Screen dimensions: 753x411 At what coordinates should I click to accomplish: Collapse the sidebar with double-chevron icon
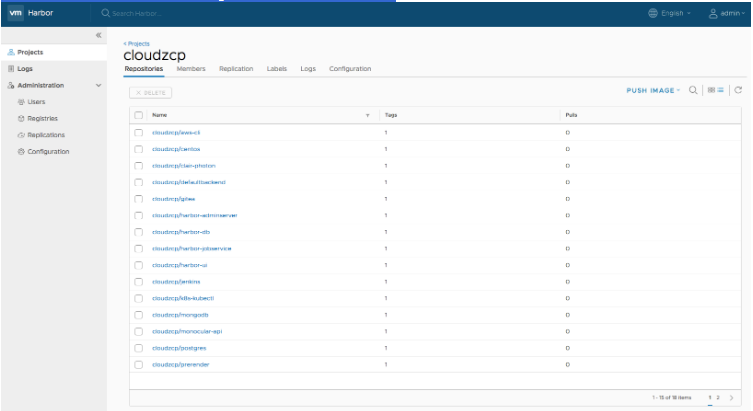click(98, 35)
